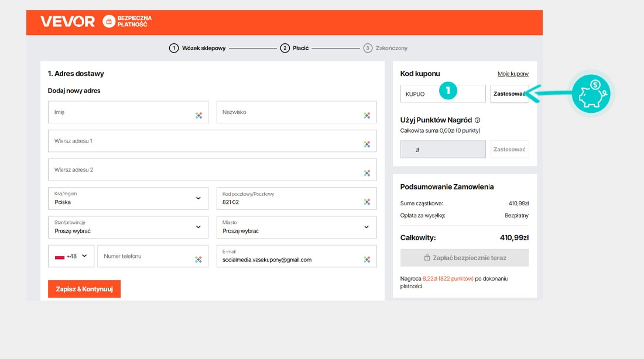The height and width of the screenshot is (359, 644).
Task: Click the teal number 1 step badge
Action: pos(448,91)
